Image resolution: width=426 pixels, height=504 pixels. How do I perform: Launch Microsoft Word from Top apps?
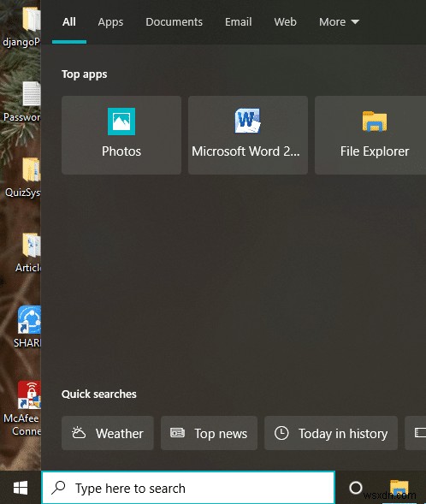(248, 135)
